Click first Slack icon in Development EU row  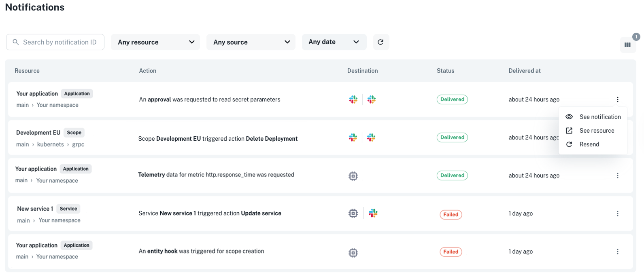tap(353, 137)
